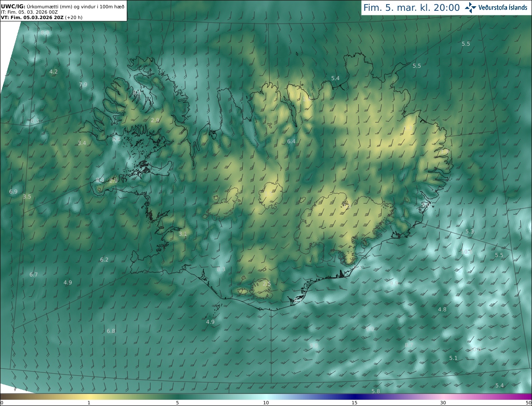The height and width of the screenshot is (406, 532).
Task: Click the 2.5 value over the glacier
Action: pyautogui.click(x=267, y=284)
